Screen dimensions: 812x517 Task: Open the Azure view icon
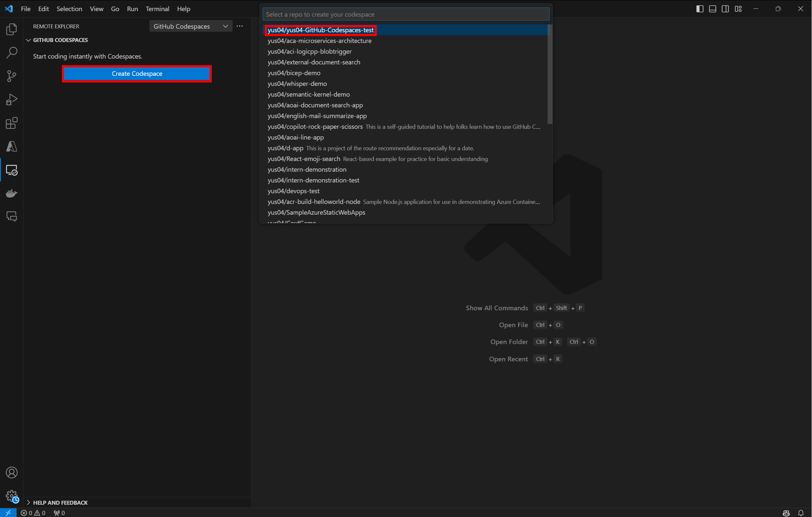coord(11,147)
